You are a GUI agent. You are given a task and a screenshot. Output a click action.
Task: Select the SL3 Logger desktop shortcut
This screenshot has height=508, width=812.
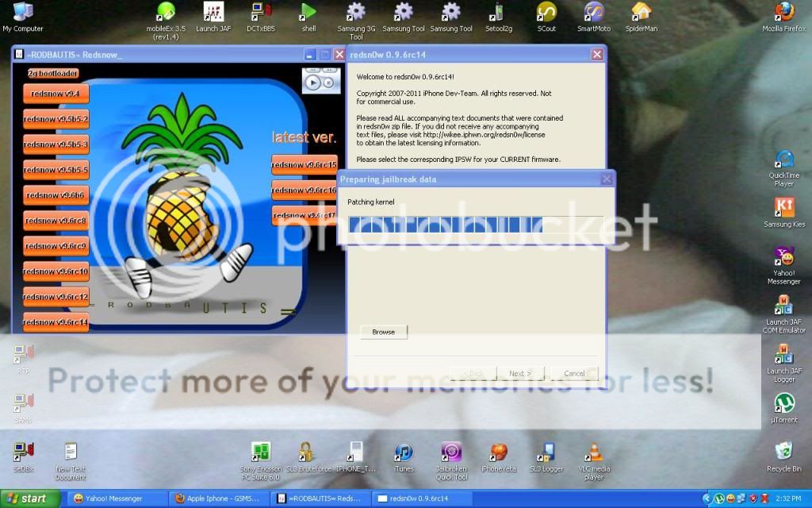[x=546, y=457]
